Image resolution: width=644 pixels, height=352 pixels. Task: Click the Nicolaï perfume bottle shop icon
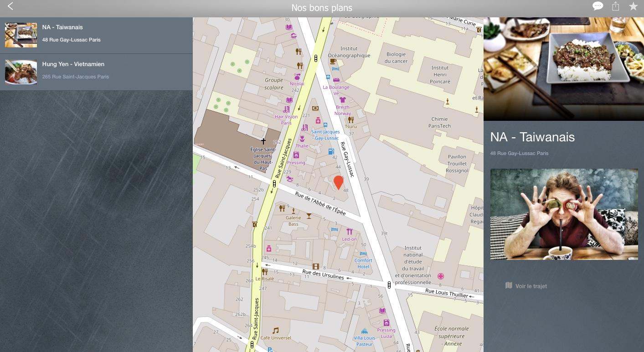297,76
